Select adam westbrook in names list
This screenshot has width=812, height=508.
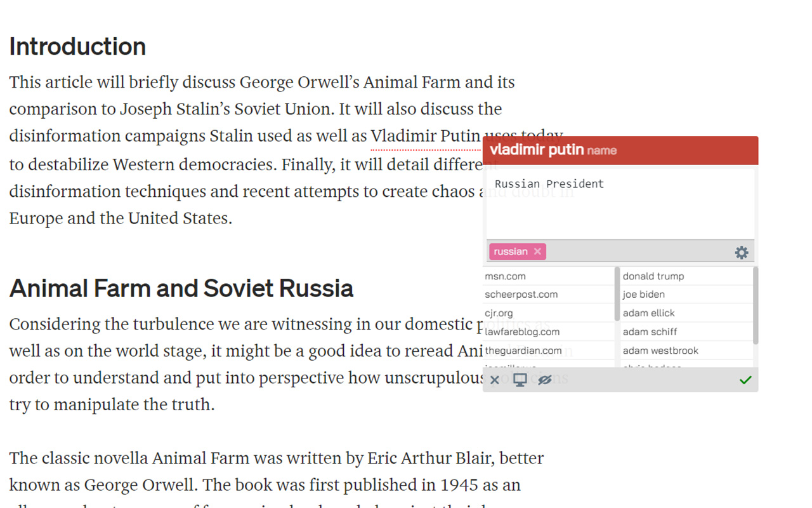(x=686, y=351)
